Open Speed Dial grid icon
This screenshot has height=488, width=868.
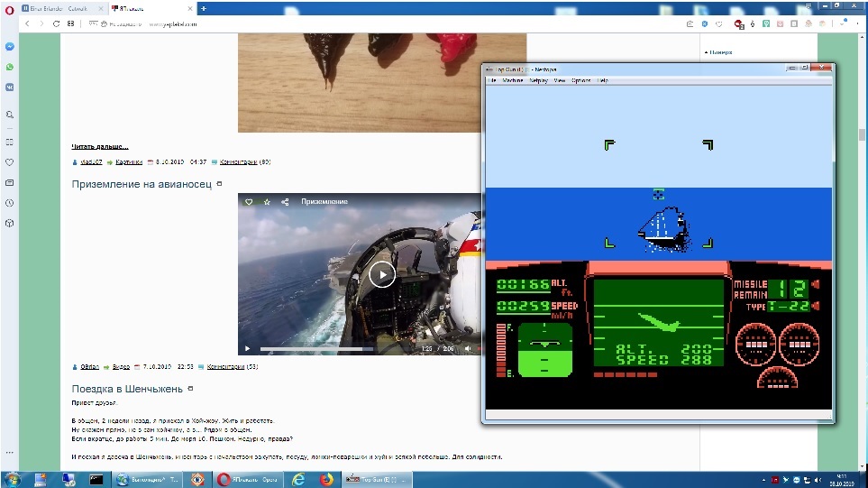70,23
